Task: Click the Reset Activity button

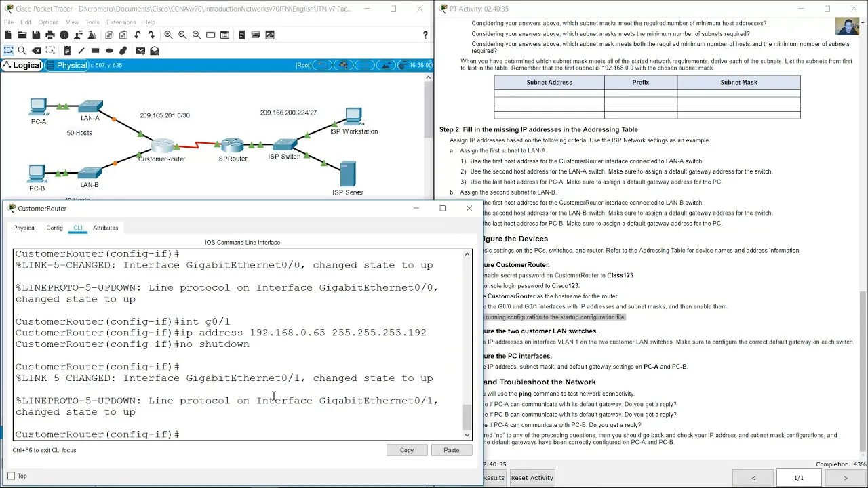Action: [532, 478]
